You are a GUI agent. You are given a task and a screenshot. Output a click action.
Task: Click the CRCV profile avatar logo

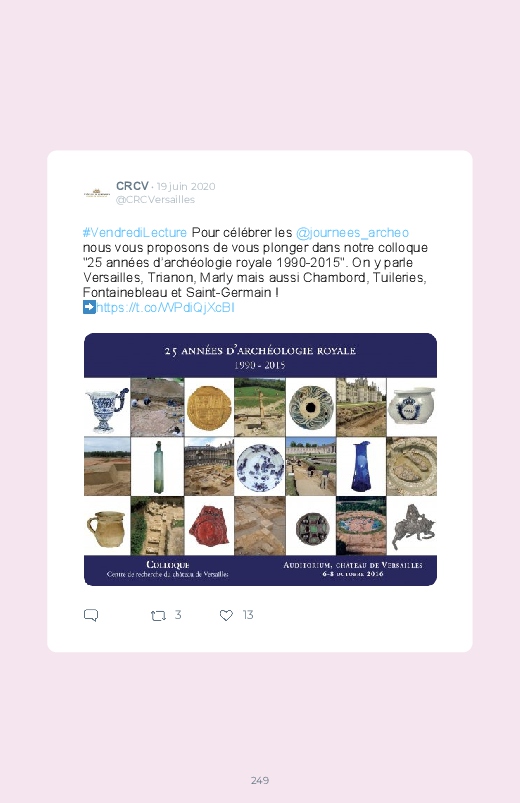[x=97, y=194]
